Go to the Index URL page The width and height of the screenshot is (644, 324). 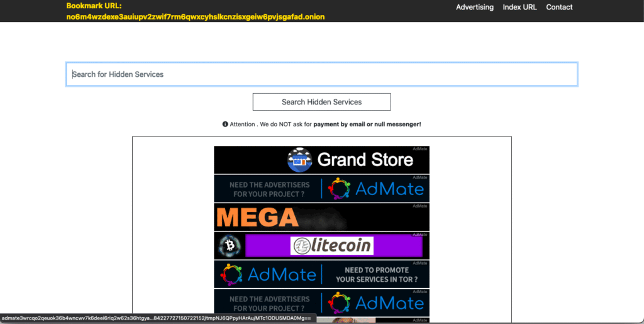tap(519, 8)
